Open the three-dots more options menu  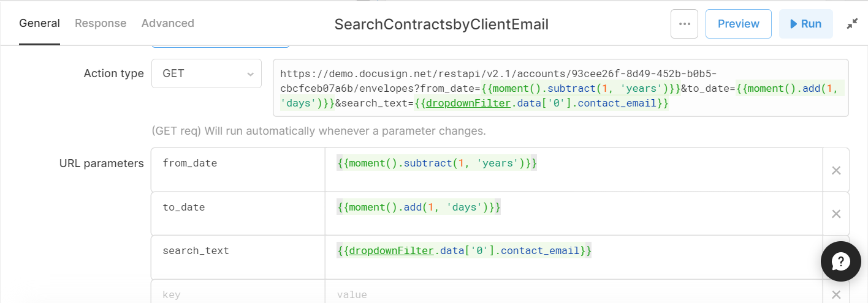click(x=684, y=24)
